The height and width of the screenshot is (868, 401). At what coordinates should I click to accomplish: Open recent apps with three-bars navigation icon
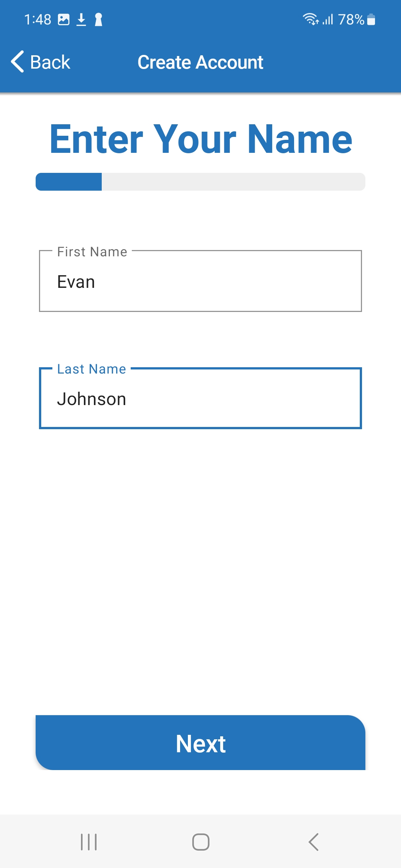(x=89, y=842)
